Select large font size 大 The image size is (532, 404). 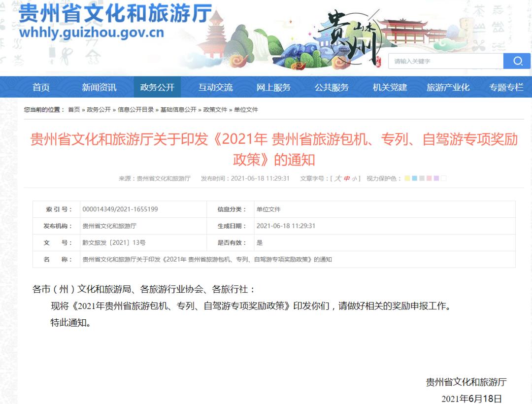click(x=338, y=178)
